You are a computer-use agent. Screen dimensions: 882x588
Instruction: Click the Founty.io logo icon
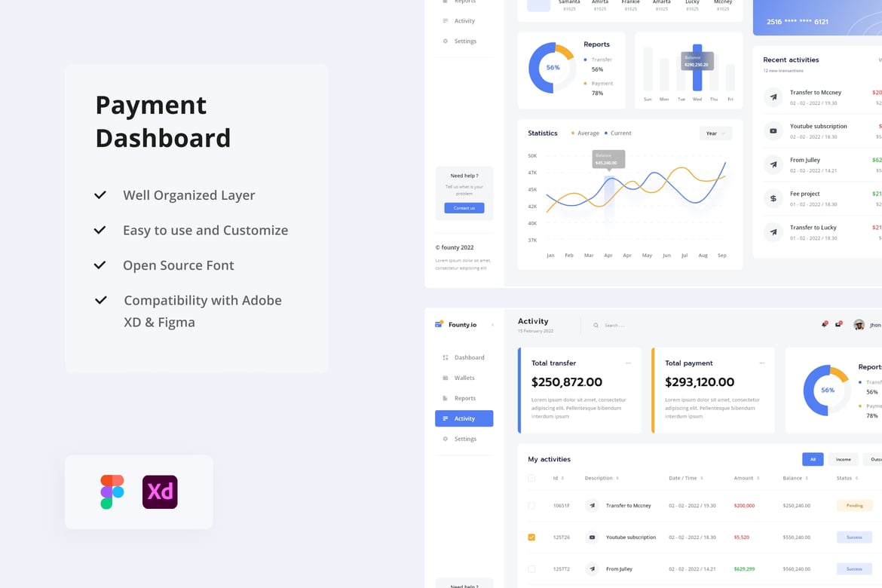click(439, 324)
